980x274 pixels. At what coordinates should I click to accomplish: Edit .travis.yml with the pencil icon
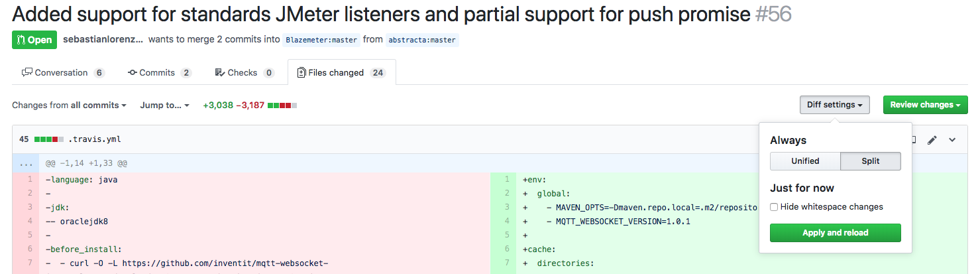point(932,140)
